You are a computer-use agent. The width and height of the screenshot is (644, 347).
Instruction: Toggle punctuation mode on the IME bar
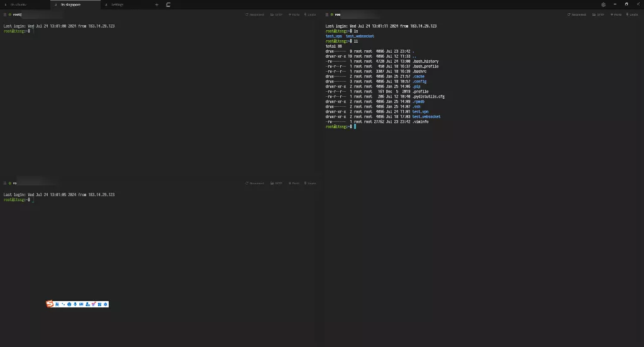[64, 304]
